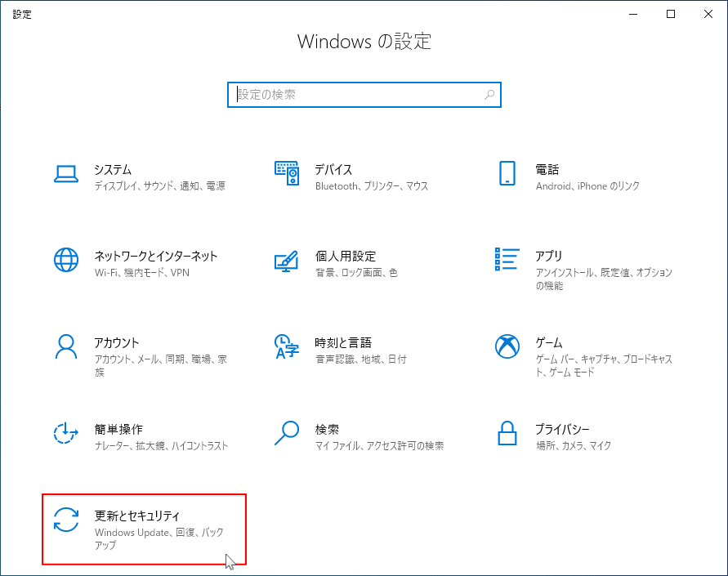Click the アカウント、メール、同期 description text
Viewport: 728px width, 576px height.
161,366
